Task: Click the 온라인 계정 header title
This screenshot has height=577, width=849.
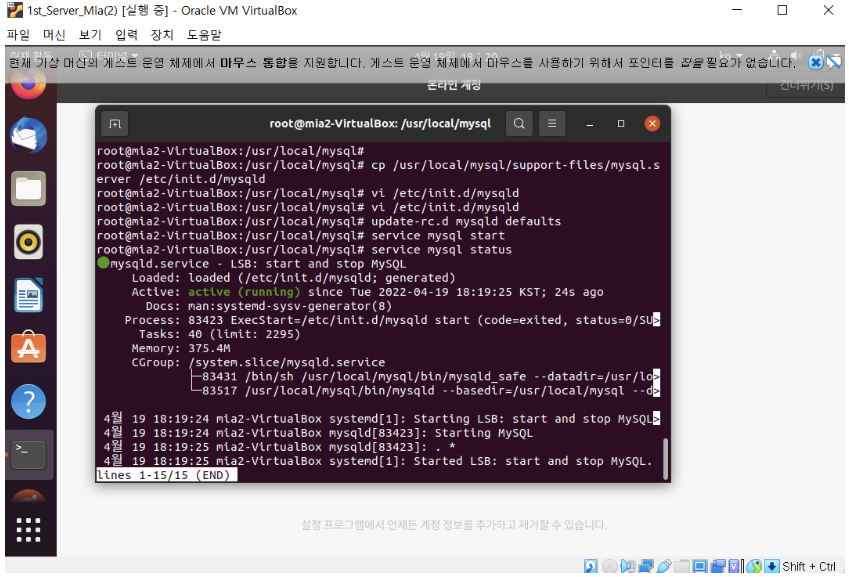Action: click(454, 85)
